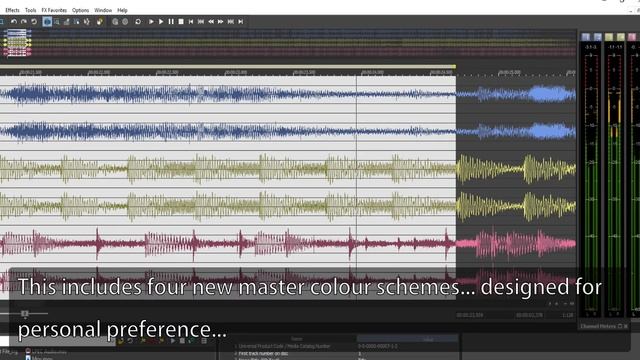Click the Undo arrow icon
640x360 pixels.
pos(14,22)
